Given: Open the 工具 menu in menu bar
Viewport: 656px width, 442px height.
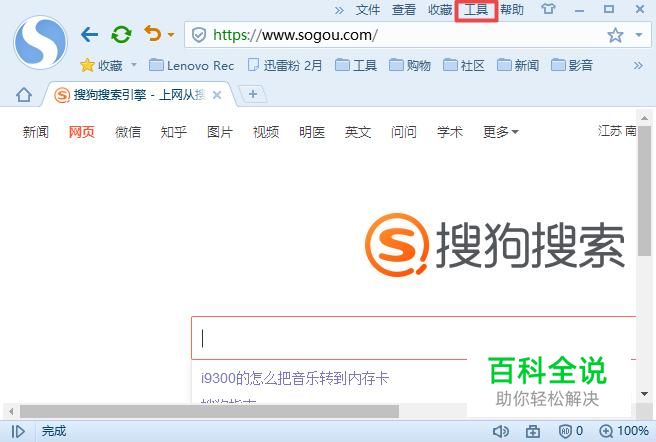Looking at the screenshot, I should [476, 10].
